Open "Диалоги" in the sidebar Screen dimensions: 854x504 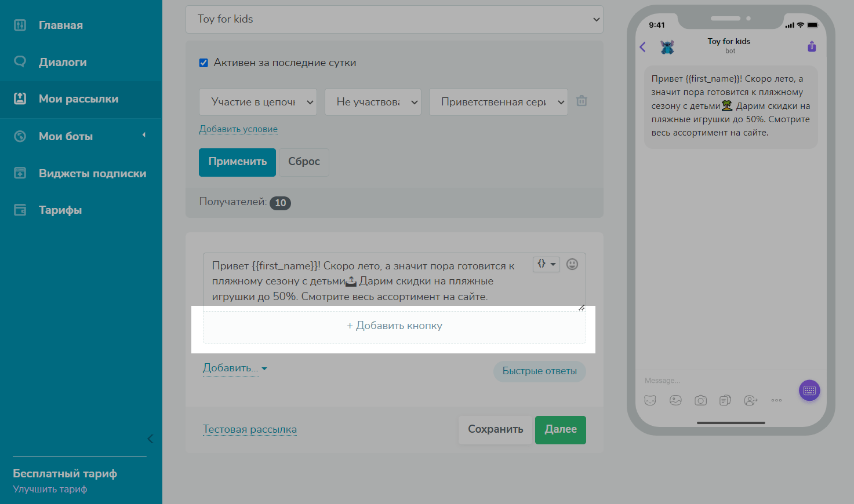click(x=63, y=62)
